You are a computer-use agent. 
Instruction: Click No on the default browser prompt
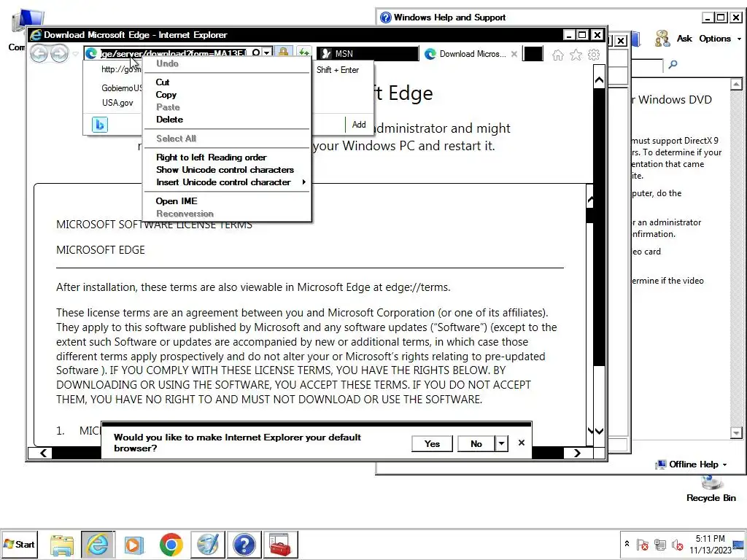476,444
